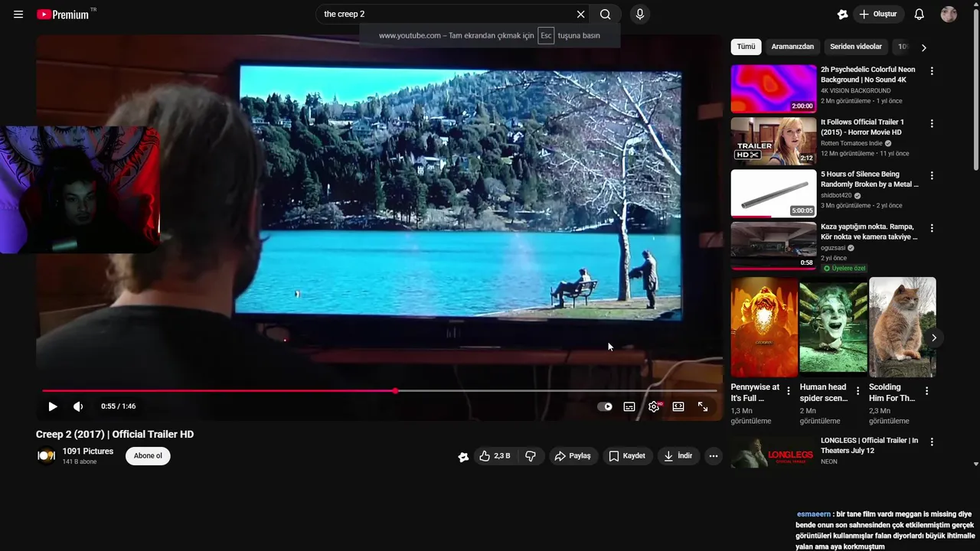This screenshot has width=980, height=551.
Task: Select the Aramanızdan filter chip
Action: (792, 47)
